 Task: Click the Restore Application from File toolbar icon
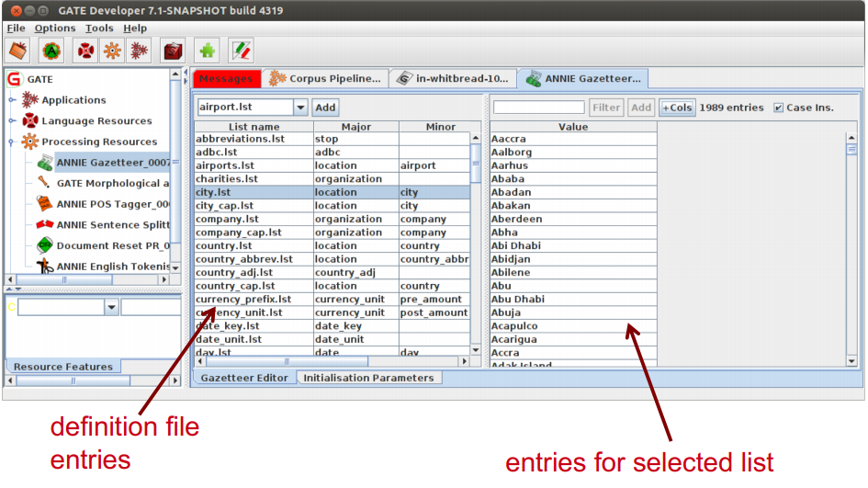[x=18, y=51]
